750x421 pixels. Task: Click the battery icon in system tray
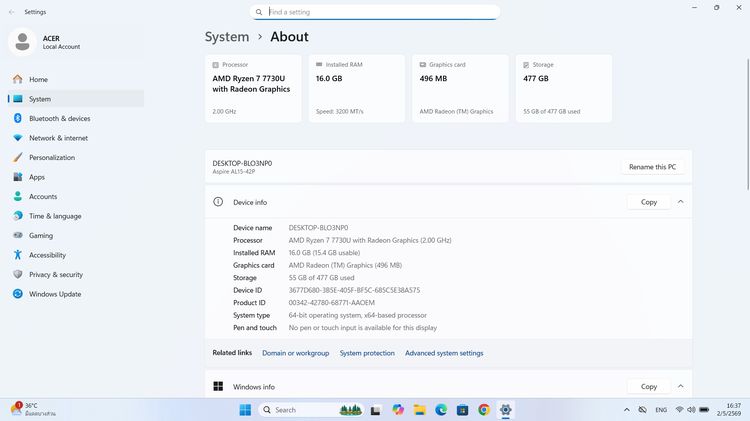(704, 410)
